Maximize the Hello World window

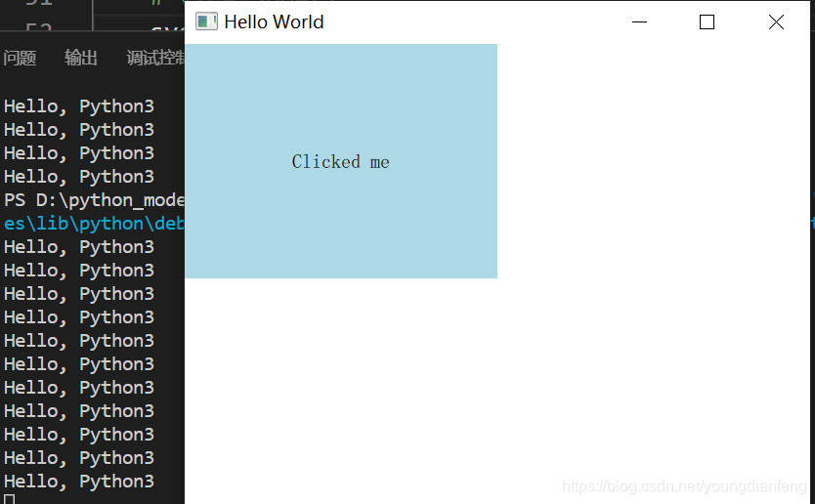coord(707,21)
